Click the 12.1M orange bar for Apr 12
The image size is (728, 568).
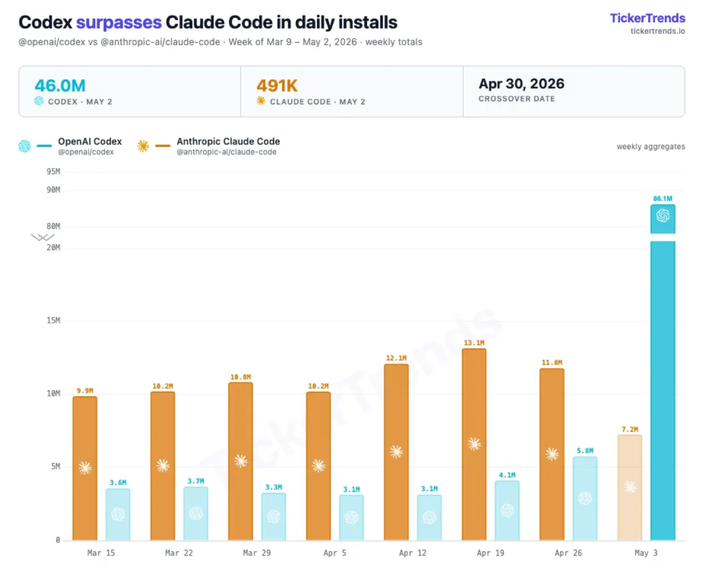396,452
